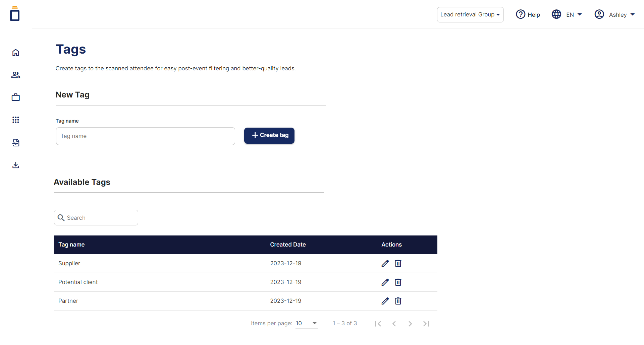Click the Help question mark icon
Image resolution: width=644 pixels, height=345 pixels.
click(521, 14)
